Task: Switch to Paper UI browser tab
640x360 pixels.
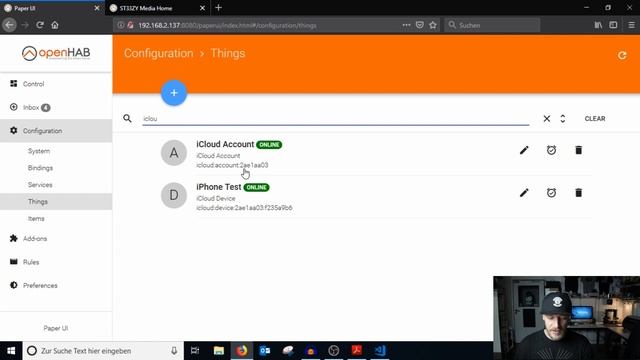Action: pyautogui.click(x=52, y=8)
